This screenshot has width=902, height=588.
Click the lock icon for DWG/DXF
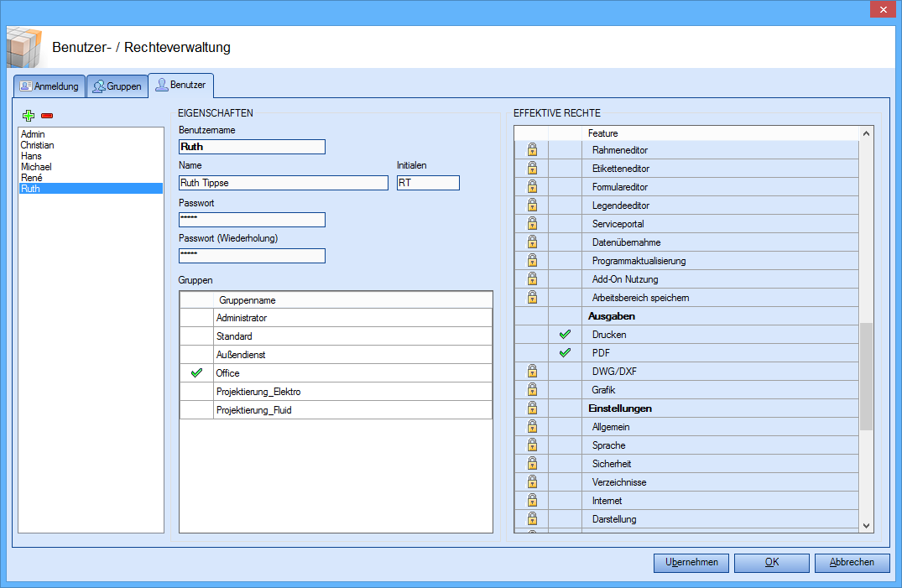click(x=531, y=372)
